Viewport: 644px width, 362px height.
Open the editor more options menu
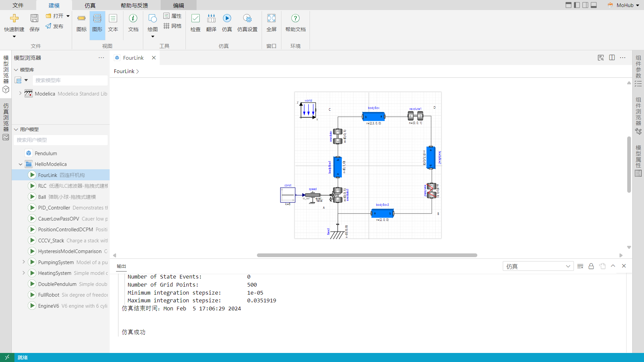click(623, 58)
